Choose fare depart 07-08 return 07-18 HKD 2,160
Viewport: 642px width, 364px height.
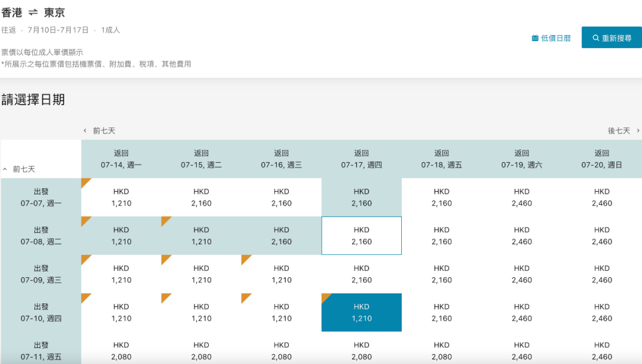pyautogui.click(x=441, y=236)
